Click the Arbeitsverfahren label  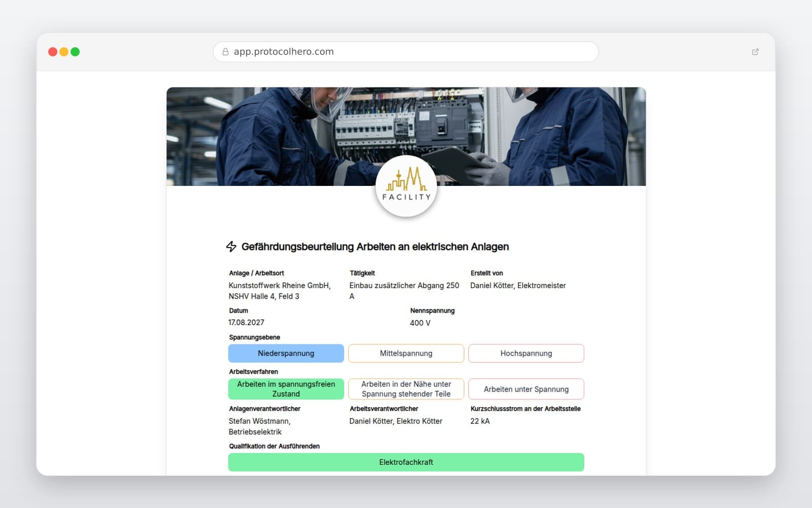254,372
